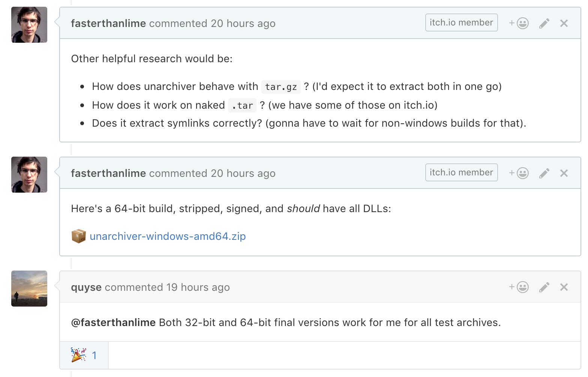Viewport: 588px width, 377px height.
Task: Edit quyse's comment with the pencil icon
Action: point(544,287)
